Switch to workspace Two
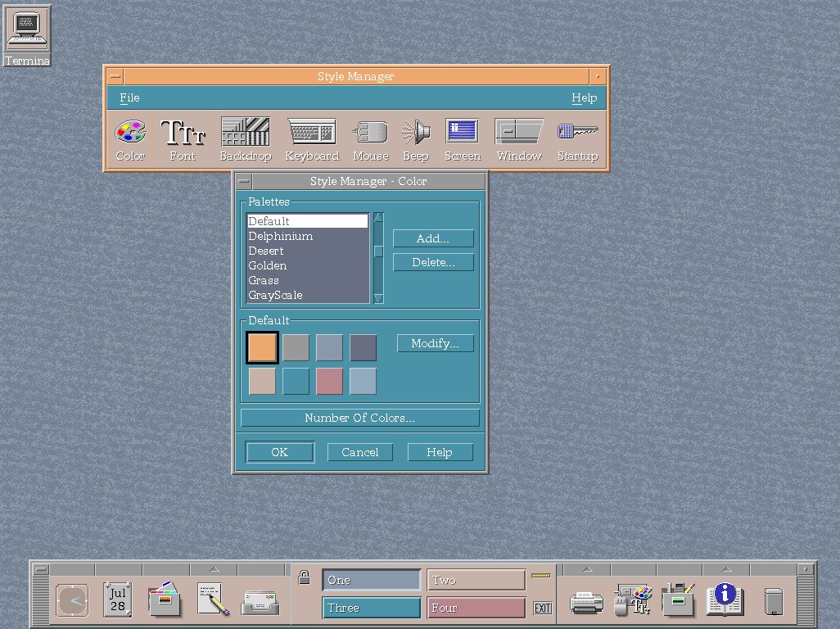The width and height of the screenshot is (840, 629). pyautogui.click(x=476, y=579)
